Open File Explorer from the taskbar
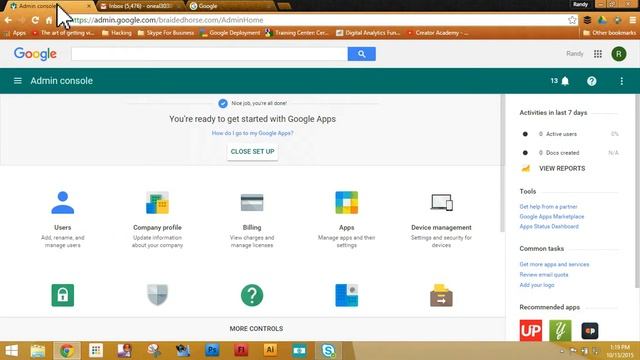 tap(38, 351)
